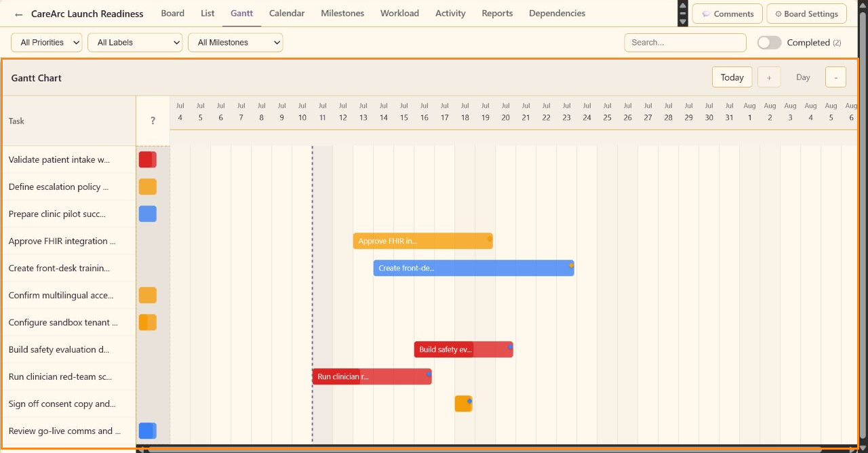
Task: Open the Milestones tab
Action: pyautogui.click(x=342, y=14)
